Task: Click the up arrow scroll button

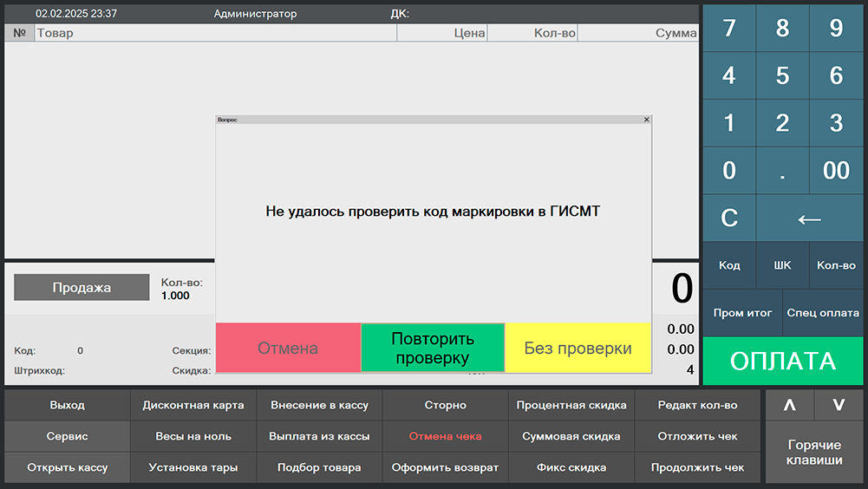Action: 789,405
